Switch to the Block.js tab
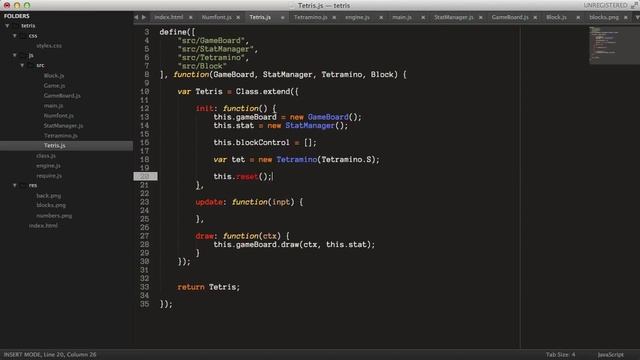 coord(556,17)
